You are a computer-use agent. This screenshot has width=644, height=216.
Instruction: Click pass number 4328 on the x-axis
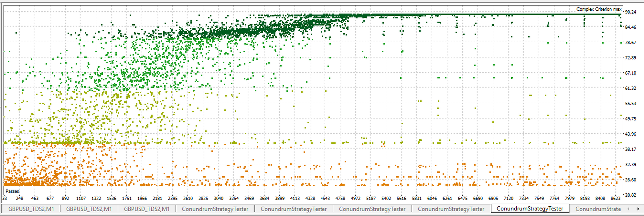pos(310,199)
